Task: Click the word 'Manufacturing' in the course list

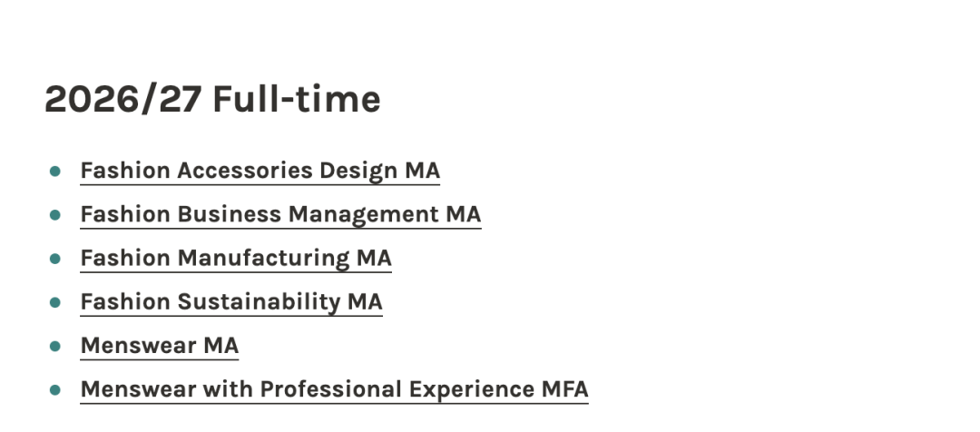Action: click(x=263, y=258)
